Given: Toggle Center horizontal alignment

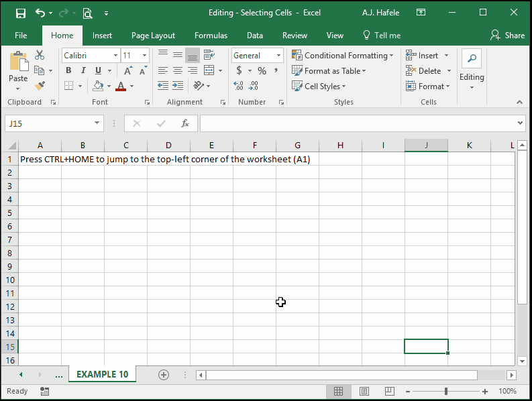Looking at the screenshot, I should click(x=178, y=70).
